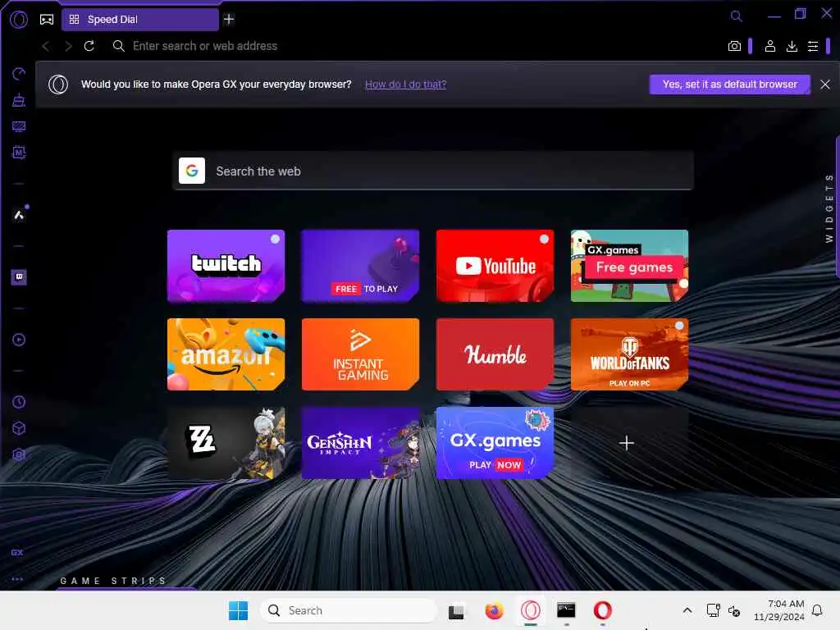This screenshot has height=630, width=840.
Task: Add a new tab with plus button
Action: click(x=229, y=20)
